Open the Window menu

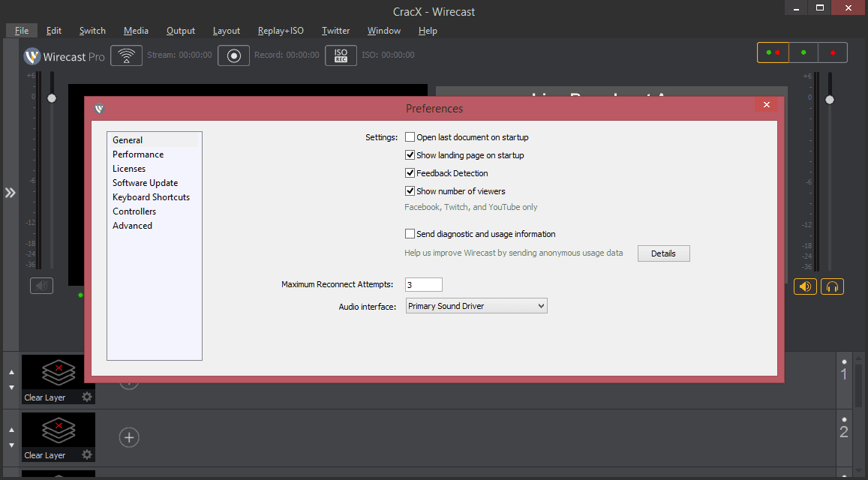pyautogui.click(x=384, y=31)
